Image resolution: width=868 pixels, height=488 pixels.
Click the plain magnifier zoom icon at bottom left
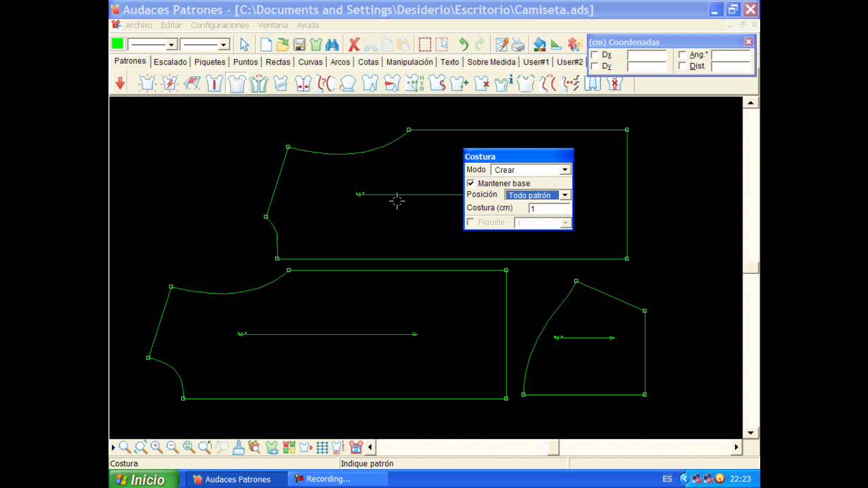[x=125, y=447]
